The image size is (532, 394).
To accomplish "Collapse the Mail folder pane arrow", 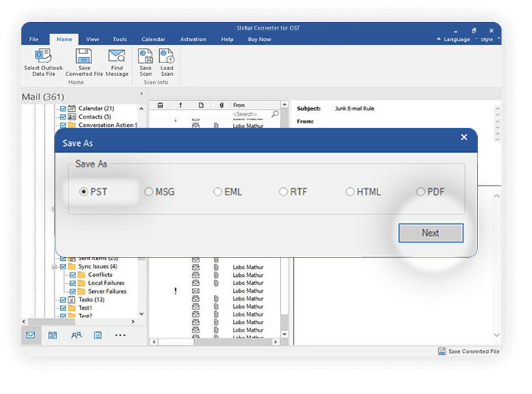I will coord(142,94).
